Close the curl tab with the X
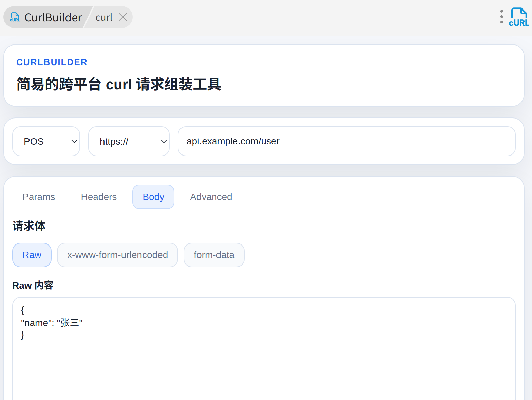The image size is (532, 400). [123, 17]
